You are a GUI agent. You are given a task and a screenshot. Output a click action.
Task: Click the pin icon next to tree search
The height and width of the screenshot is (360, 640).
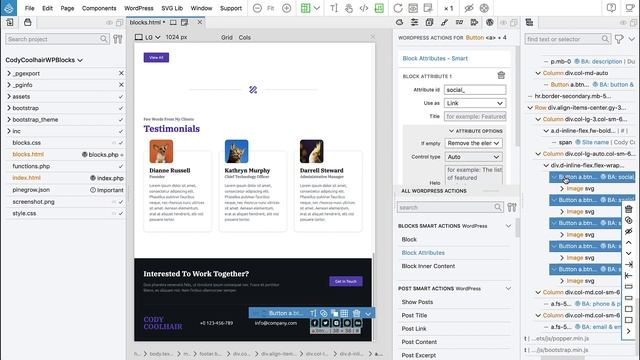619,39
